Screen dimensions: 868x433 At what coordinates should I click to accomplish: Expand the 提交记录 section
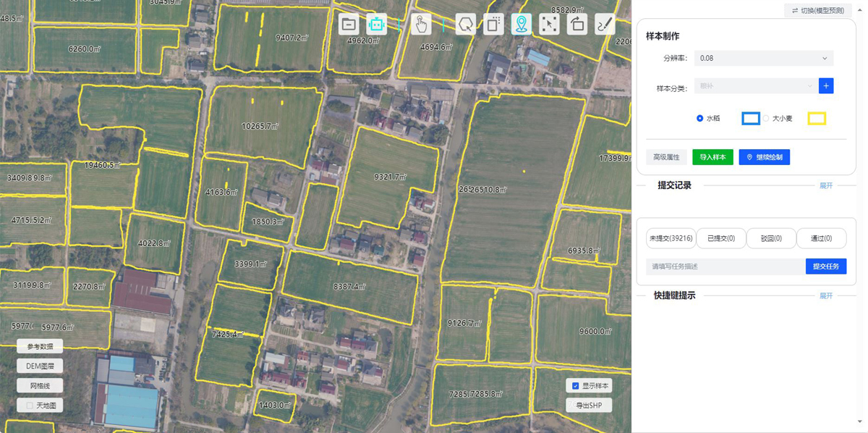[825, 185]
